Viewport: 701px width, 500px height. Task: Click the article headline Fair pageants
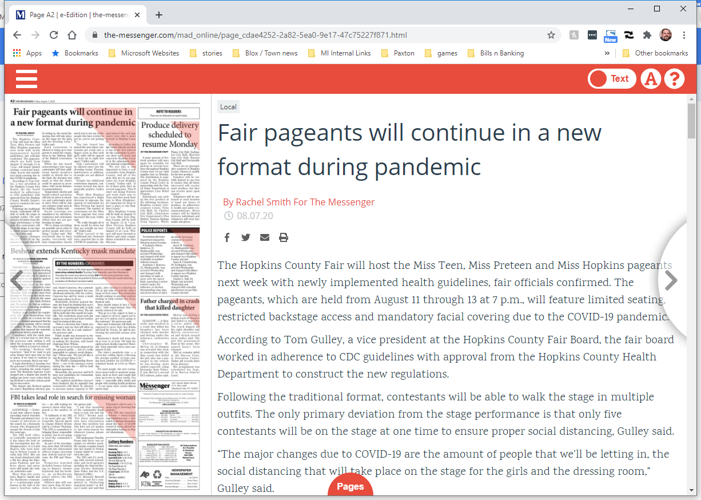[409, 149]
